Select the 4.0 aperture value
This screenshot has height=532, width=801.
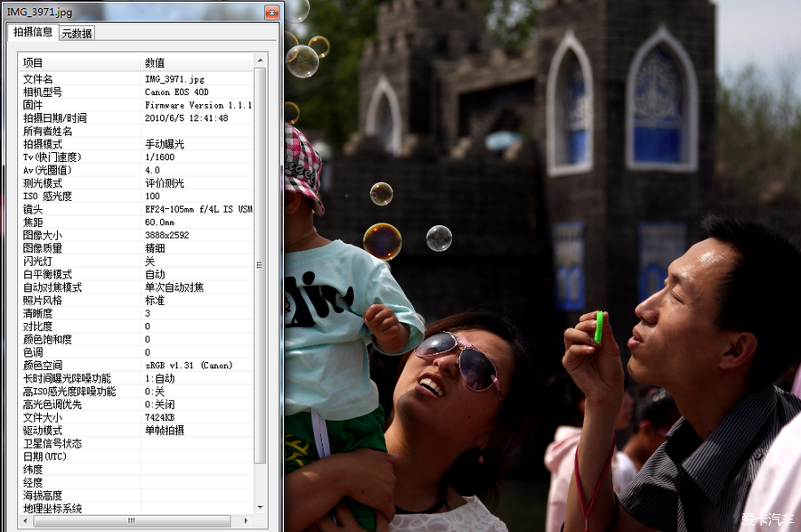pos(152,170)
